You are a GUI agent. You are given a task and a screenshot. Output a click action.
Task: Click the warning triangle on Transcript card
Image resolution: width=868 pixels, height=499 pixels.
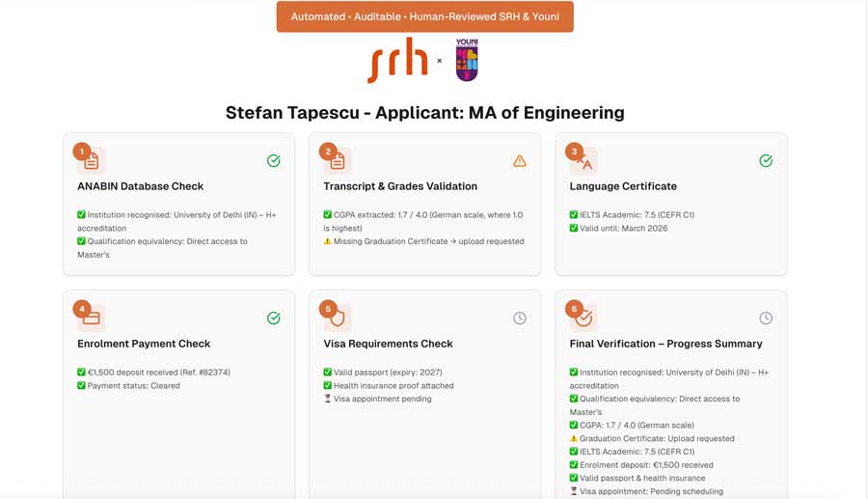point(520,161)
